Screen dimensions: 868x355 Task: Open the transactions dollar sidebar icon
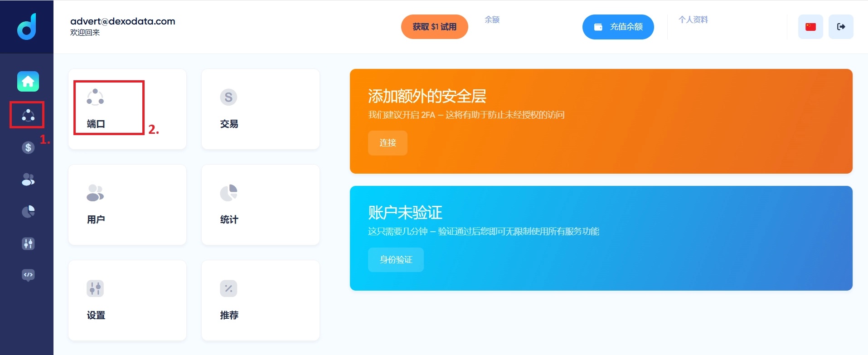(x=28, y=147)
